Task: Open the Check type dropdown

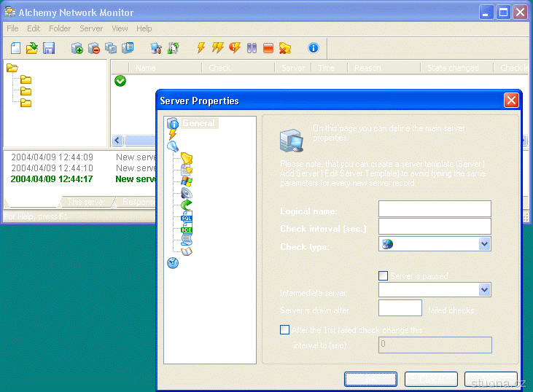Action: pyautogui.click(x=484, y=244)
